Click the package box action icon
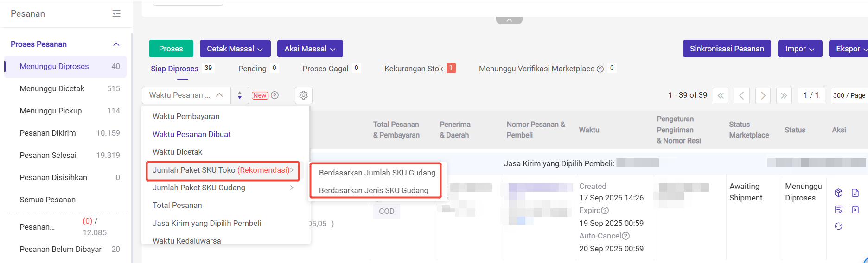Viewport: 868px width, 263px height. (838, 193)
